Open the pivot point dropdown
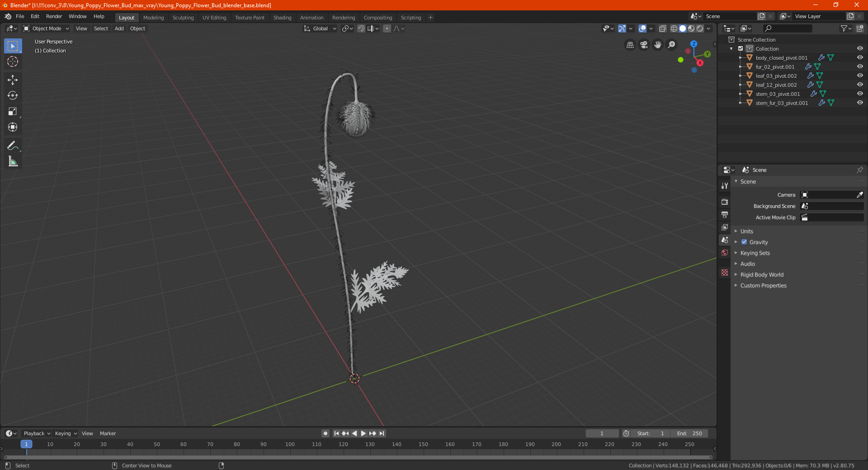Screen dimensions: 868x470 point(348,28)
